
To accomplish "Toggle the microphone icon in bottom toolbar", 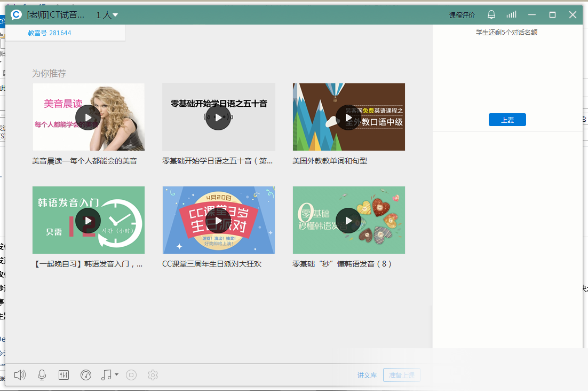I will pos(42,375).
